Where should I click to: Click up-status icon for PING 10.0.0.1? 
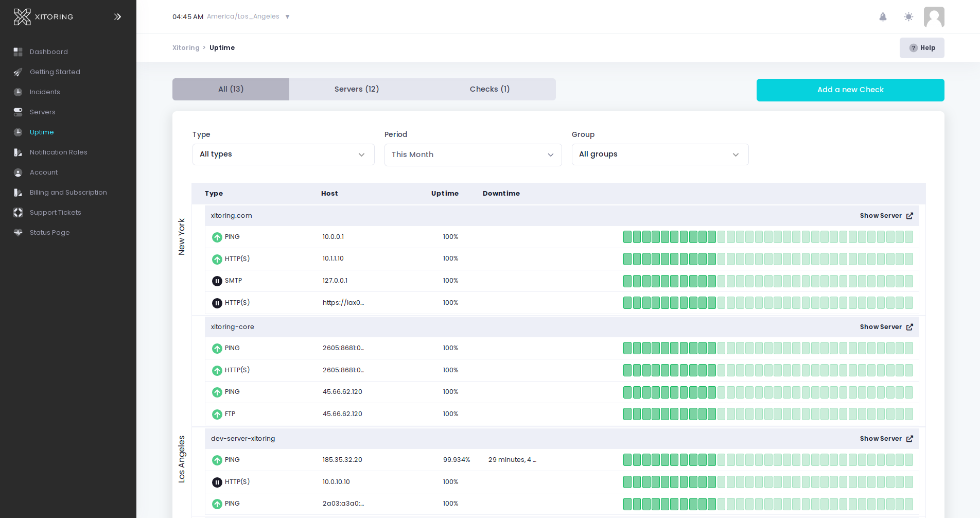[x=217, y=237]
